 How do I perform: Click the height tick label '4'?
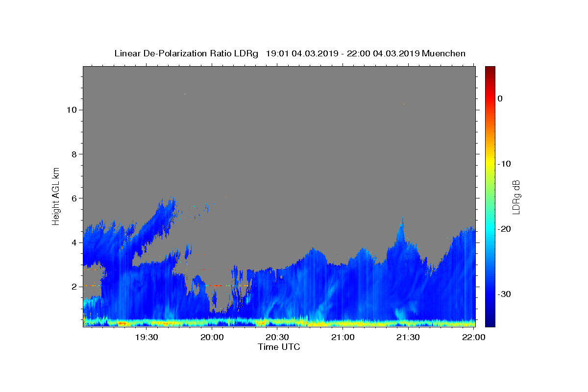(73, 242)
